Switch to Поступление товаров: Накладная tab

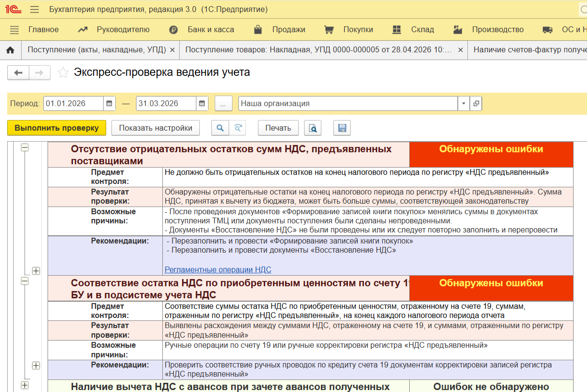318,49
